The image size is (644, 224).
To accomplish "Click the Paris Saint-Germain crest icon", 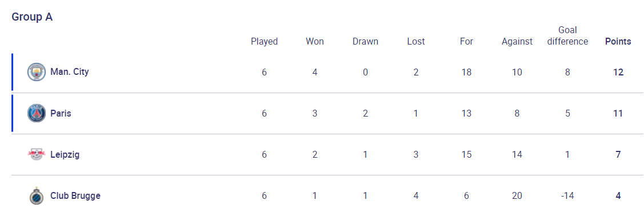I will click(37, 113).
